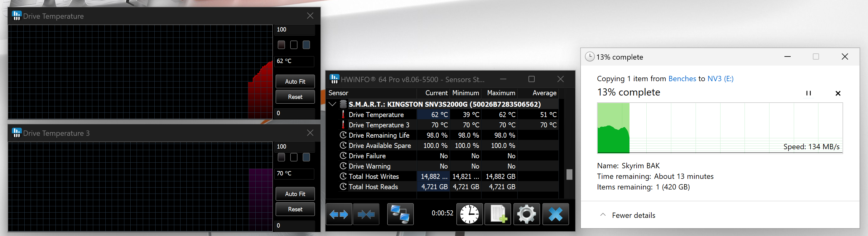Click the maximum value field 100 in Drive Temperature graph
This screenshot has height=236, width=868.
pos(295,30)
